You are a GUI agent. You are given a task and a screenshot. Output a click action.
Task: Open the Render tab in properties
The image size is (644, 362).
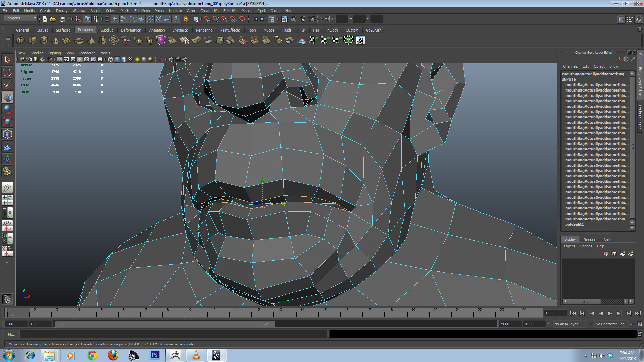pyautogui.click(x=589, y=239)
